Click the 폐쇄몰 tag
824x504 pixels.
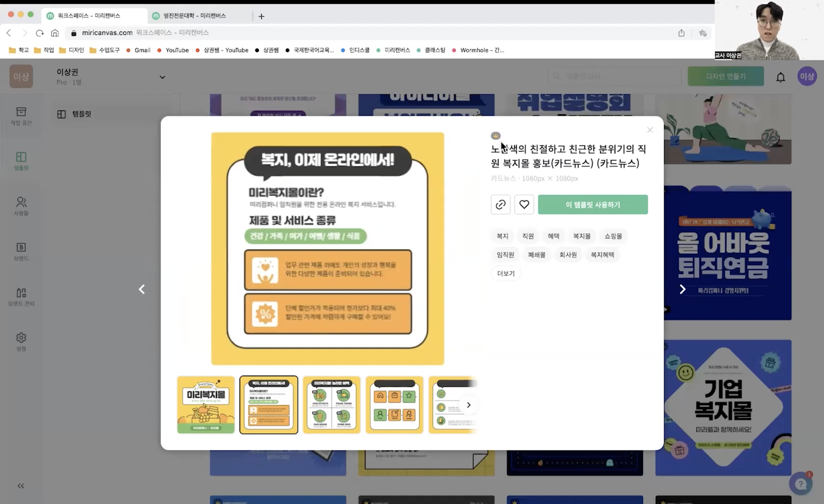tap(537, 255)
